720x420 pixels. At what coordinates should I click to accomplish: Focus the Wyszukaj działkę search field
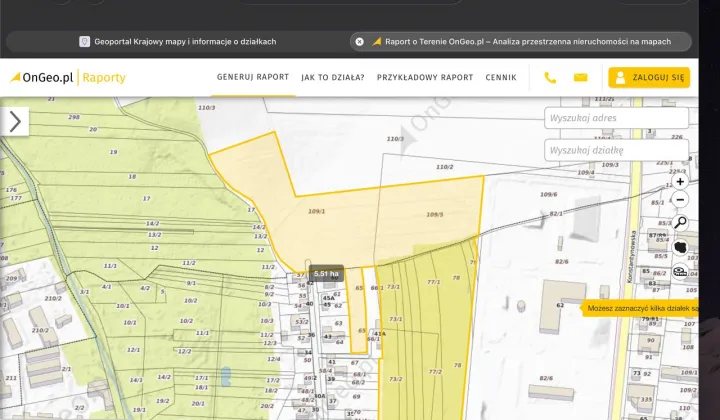pyautogui.click(x=616, y=150)
